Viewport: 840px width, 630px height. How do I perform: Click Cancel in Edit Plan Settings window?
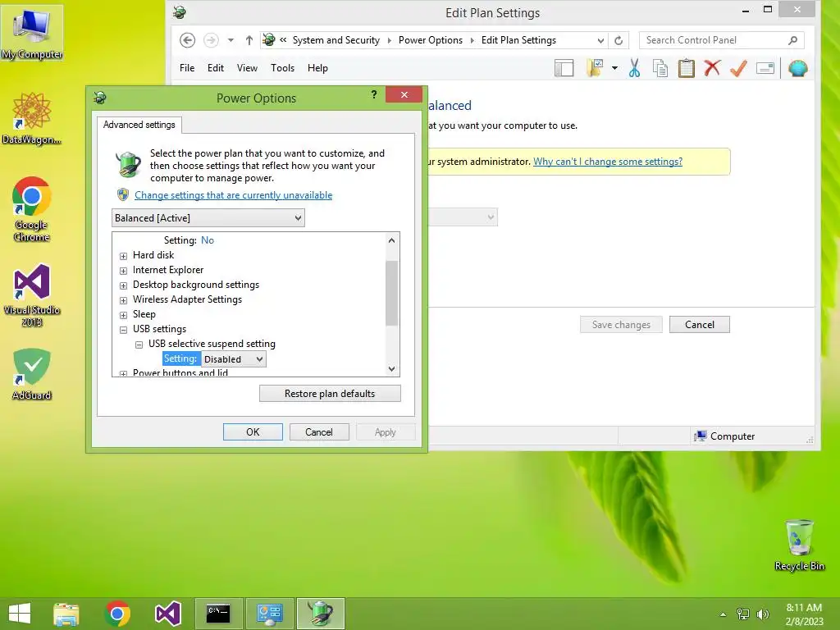(700, 325)
